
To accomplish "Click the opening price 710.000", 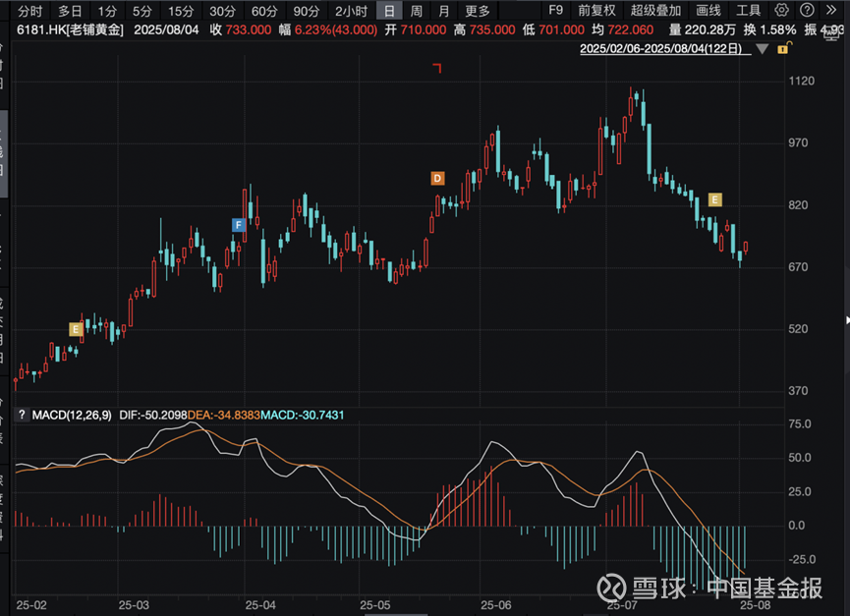I will (424, 29).
